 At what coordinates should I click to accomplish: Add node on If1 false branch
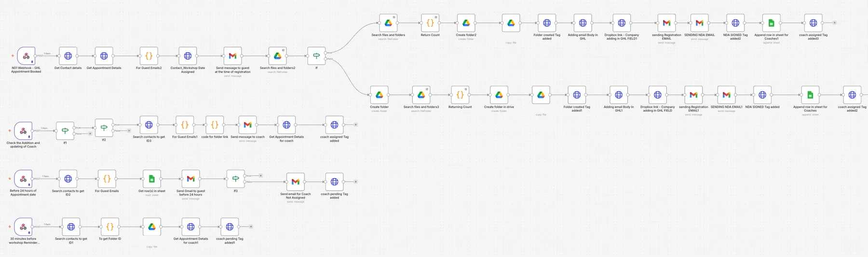pyautogui.click(x=90, y=134)
